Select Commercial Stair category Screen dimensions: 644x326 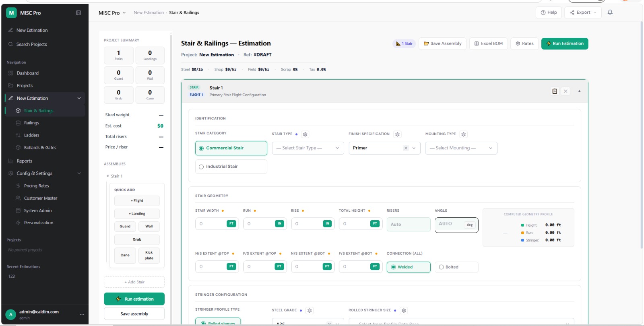(231, 148)
